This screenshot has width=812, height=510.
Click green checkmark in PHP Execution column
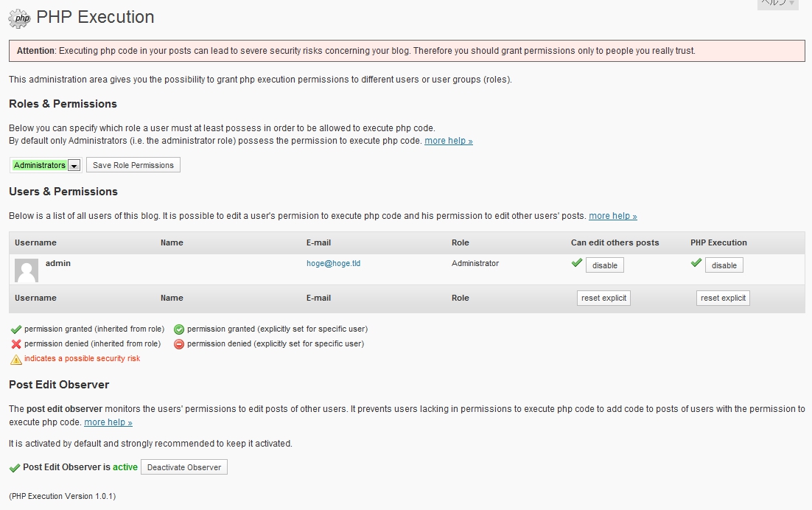coord(696,263)
